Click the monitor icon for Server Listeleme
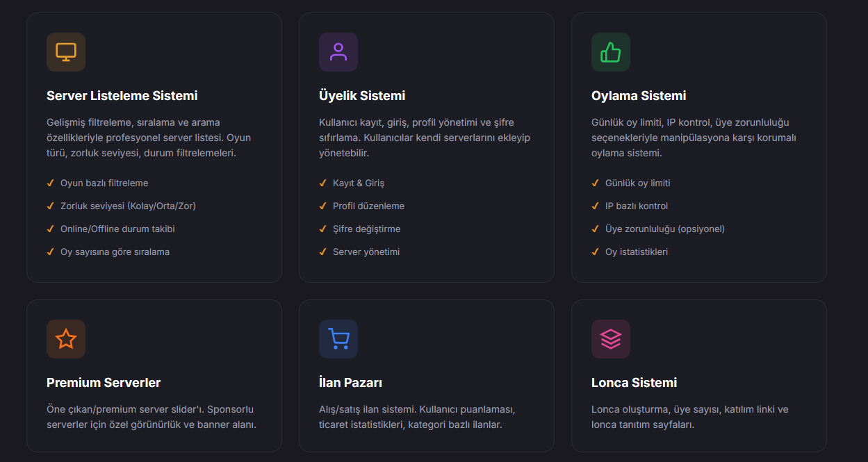This screenshot has height=462, width=868. pos(66,52)
